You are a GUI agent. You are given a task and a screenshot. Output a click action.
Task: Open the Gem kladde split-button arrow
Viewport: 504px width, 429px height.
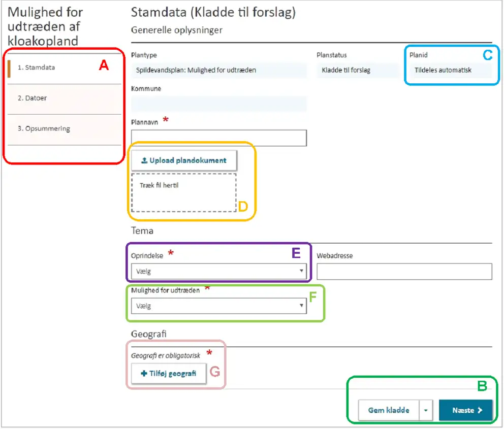point(427,410)
